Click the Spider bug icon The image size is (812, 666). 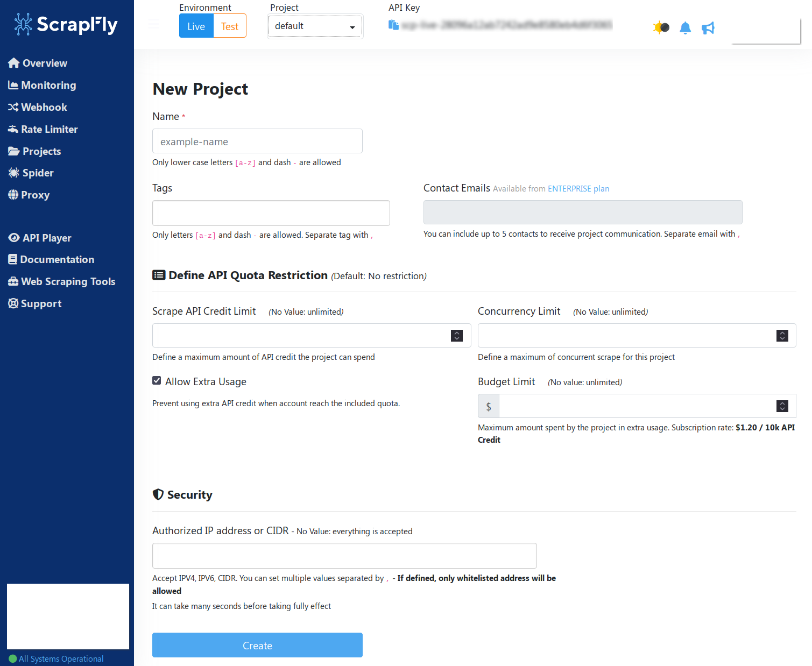point(13,173)
